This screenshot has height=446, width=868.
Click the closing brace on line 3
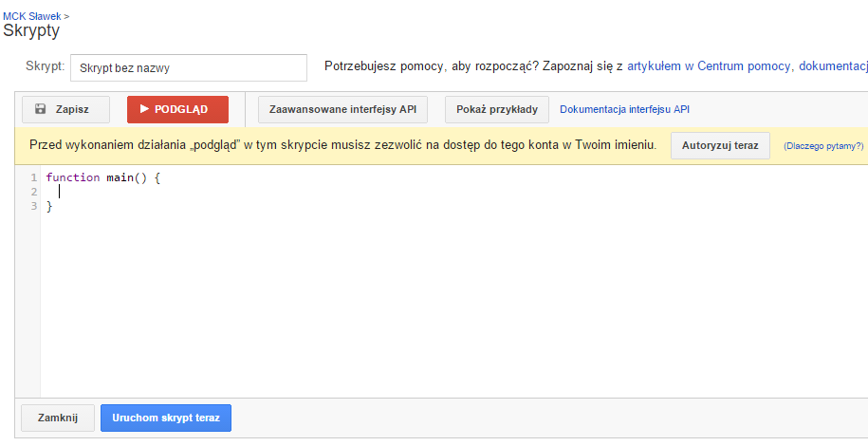(x=49, y=206)
